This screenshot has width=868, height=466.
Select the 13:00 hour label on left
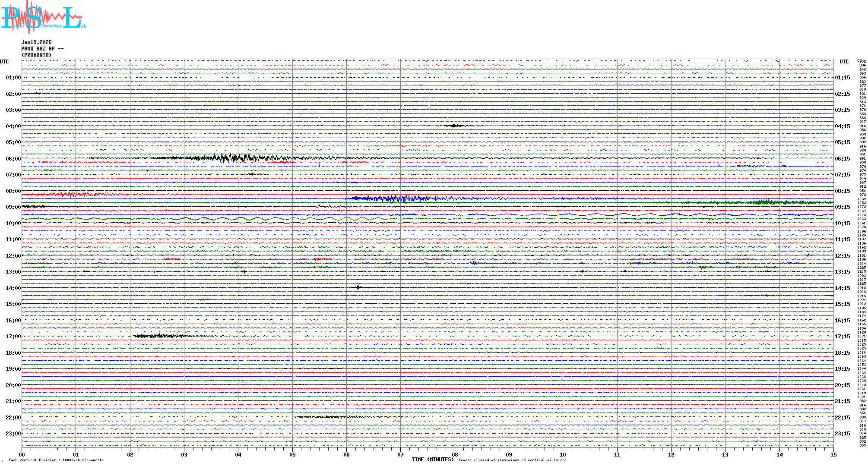(x=13, y=272)
